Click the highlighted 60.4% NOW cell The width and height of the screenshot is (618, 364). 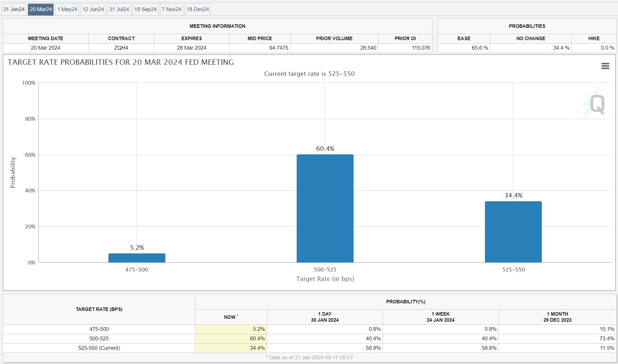(231, 338)
